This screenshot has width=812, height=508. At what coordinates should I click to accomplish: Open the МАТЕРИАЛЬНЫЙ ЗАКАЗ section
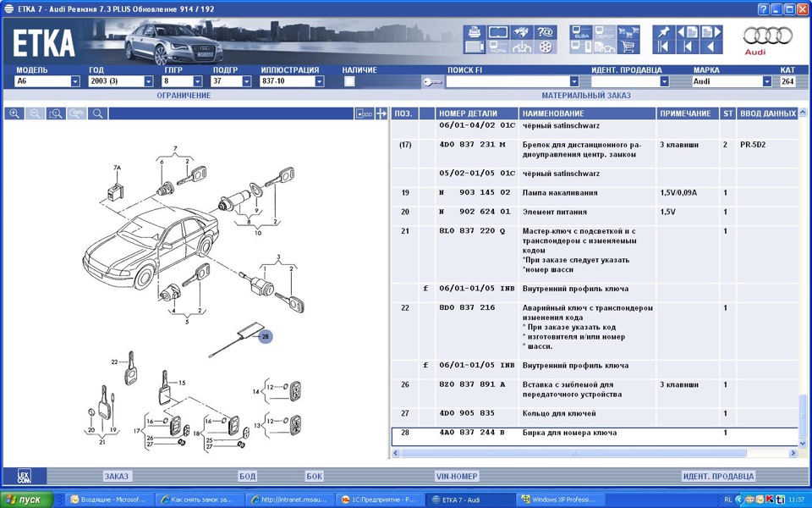(586, 96)
